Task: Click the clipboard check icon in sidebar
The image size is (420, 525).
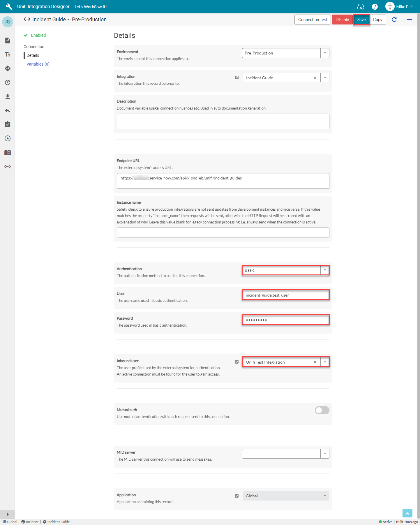Action: pos(8,124)
